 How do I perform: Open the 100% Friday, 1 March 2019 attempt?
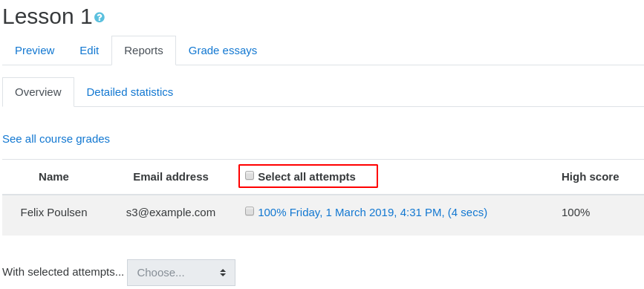(373, 212)
